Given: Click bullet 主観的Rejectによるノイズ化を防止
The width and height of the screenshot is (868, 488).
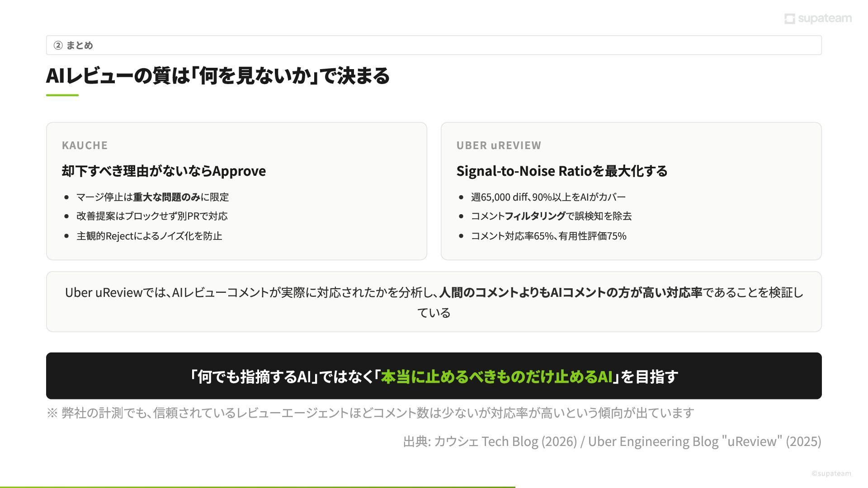Looking at the screenshot, I should pyautogui.click(x=149, y=236).
